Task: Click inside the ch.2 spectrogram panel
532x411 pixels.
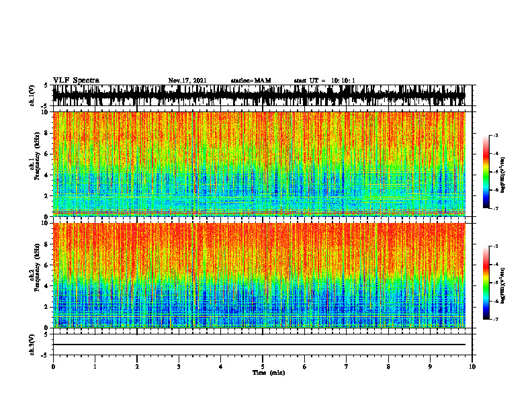Action: click(x=259, y=275)
